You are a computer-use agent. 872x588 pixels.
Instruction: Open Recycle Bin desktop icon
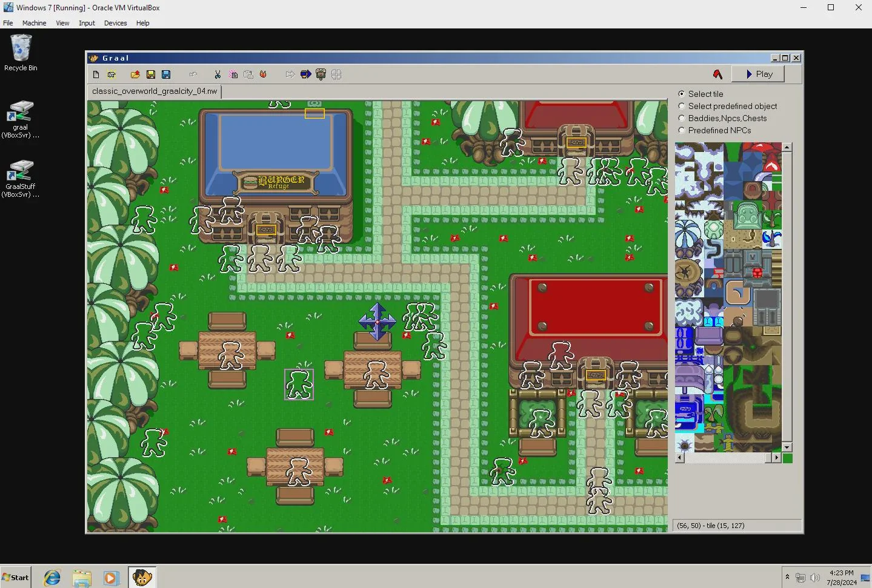(21, 53)
